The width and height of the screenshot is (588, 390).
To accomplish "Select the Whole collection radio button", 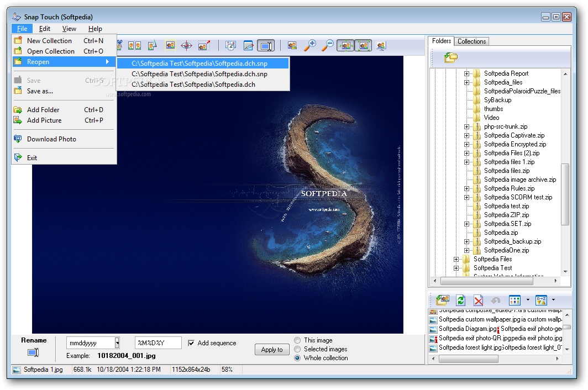I will tap(297, 358).
